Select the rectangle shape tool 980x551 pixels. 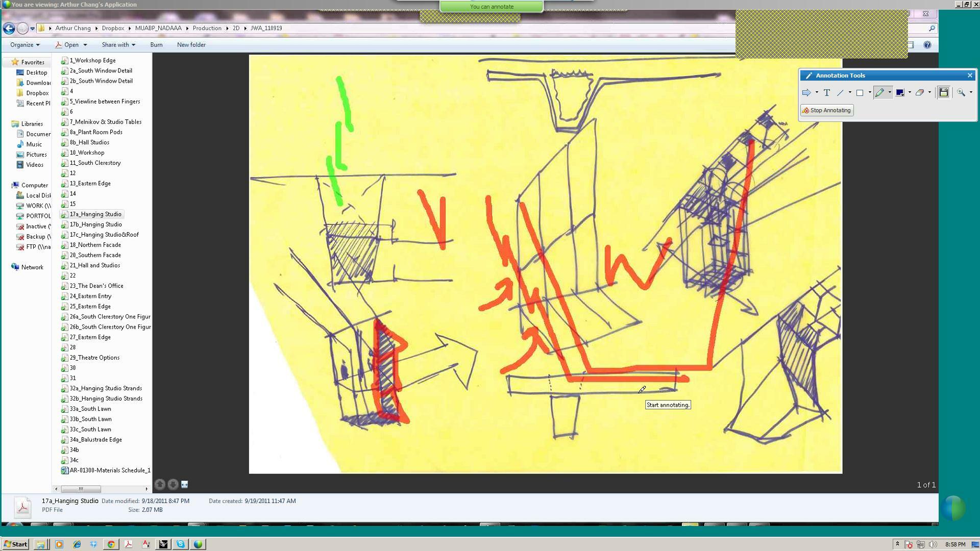[x=860, y=92]
